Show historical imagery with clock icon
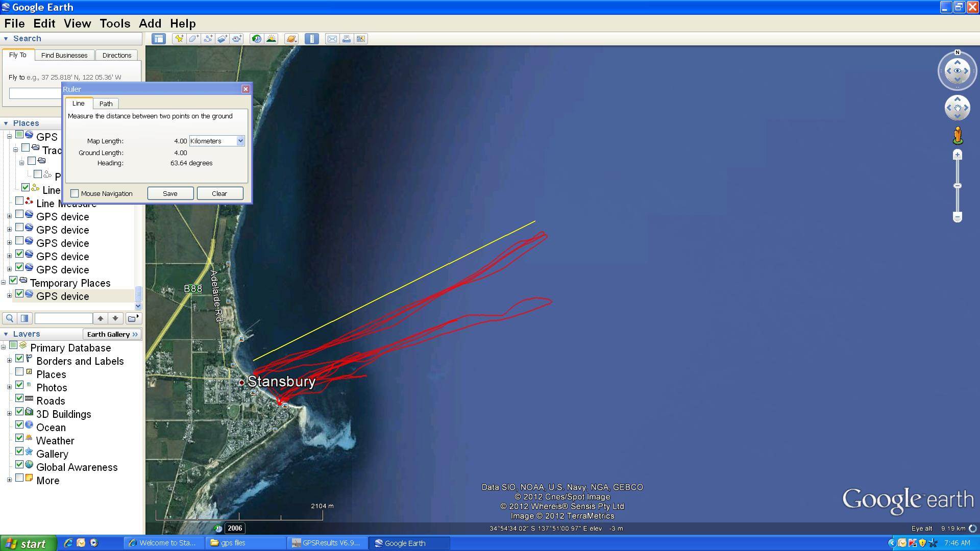Screen dimensions: 980x551 tap(256, 39)
